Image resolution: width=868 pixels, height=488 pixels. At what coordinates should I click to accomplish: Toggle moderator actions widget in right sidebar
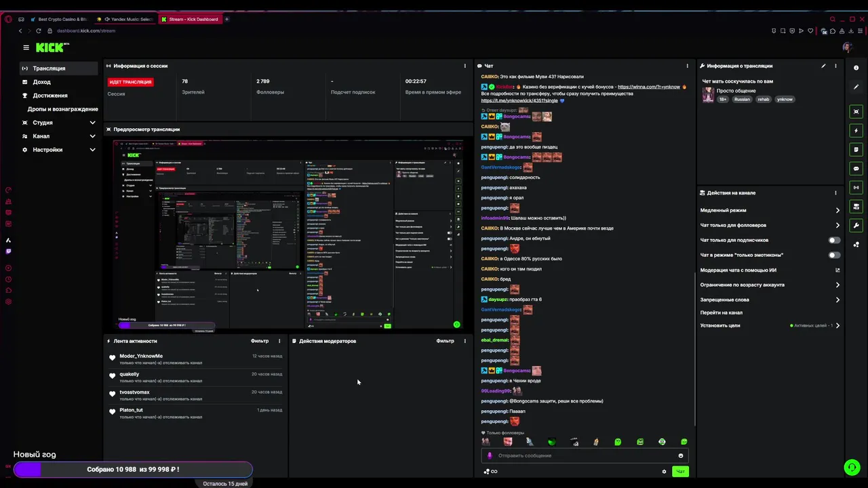click(x=856, y=206)
